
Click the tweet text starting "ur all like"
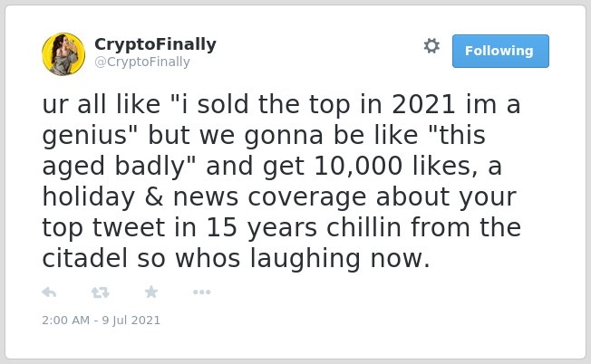point(282,181)
